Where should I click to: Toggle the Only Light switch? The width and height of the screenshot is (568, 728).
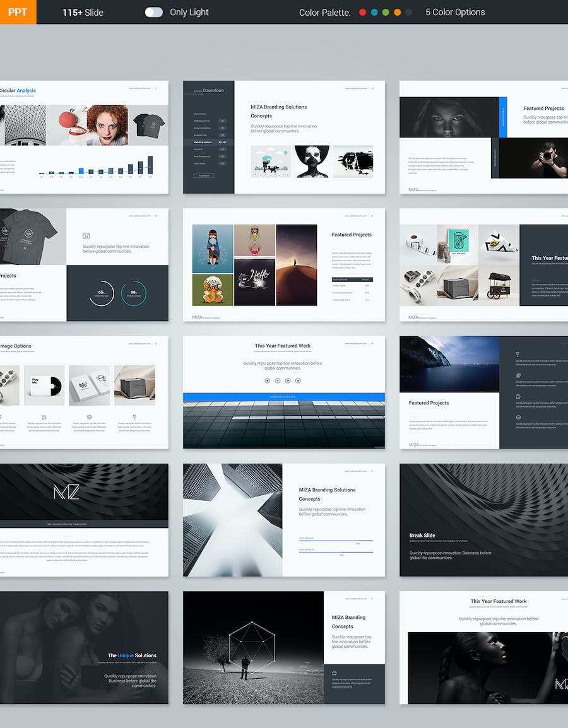click(x=153, y=12)
